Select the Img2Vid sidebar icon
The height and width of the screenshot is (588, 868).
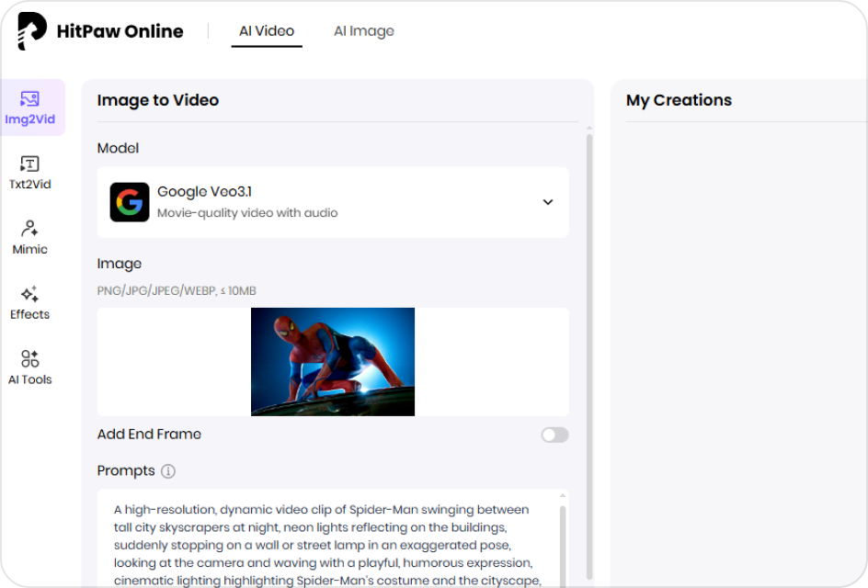tap(30, 98)
